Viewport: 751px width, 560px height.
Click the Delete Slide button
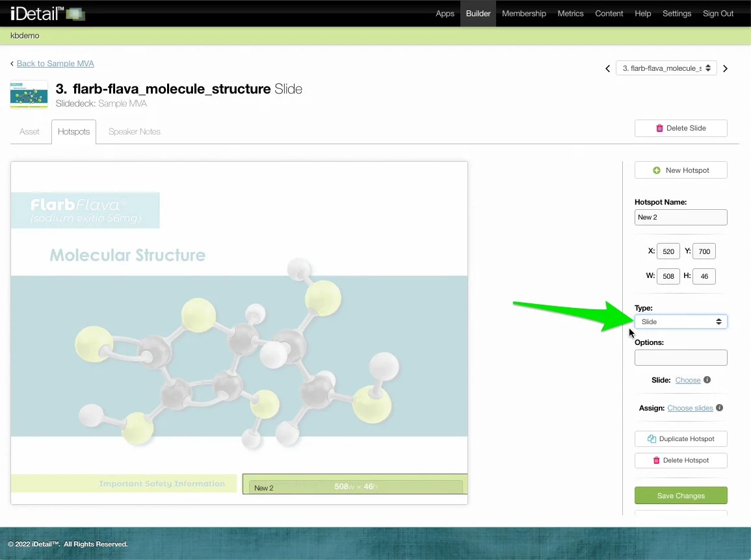pyautogui.click(x=681, y=128)
